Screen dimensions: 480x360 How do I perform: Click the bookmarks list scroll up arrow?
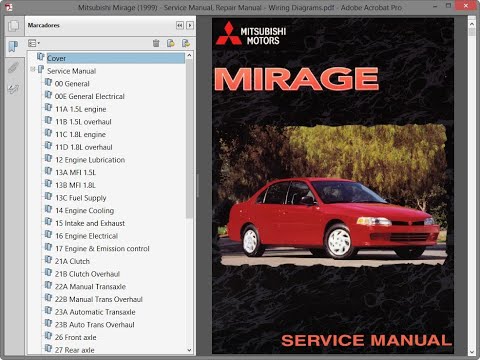(x=189, y=55)
